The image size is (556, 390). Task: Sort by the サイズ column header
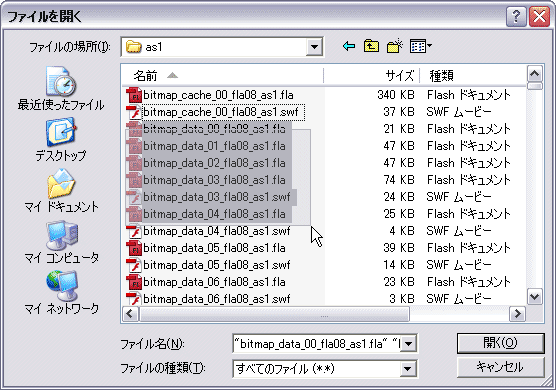(x=372, y=76)
